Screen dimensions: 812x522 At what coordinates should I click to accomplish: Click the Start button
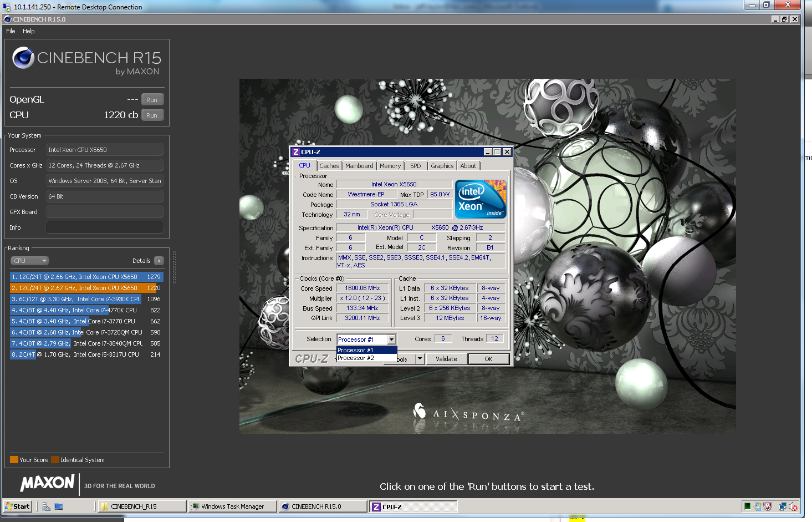[x=17, y=506]
